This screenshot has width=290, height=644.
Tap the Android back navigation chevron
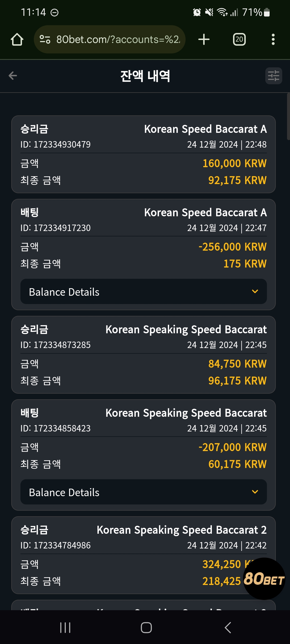[x=228, y=628]
